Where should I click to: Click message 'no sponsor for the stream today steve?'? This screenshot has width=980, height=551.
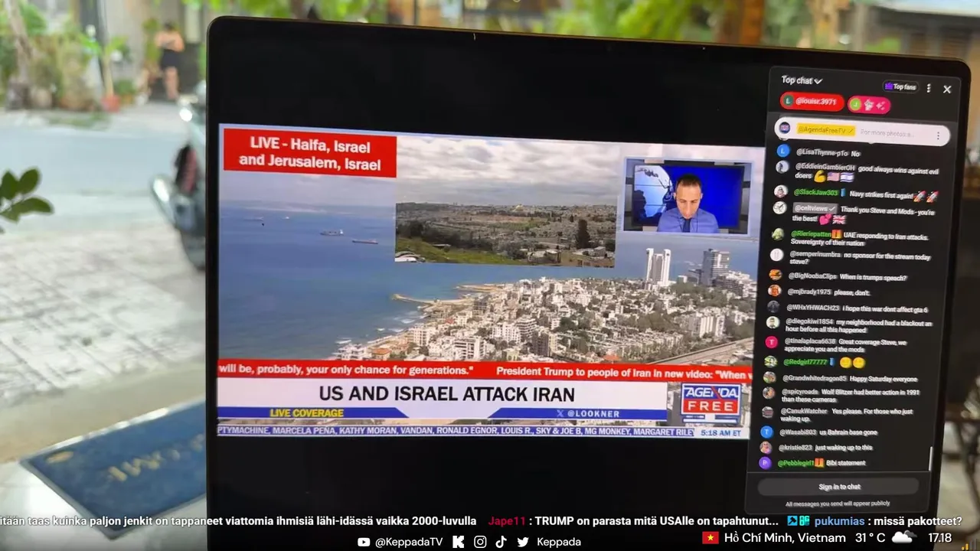point(860,258)
